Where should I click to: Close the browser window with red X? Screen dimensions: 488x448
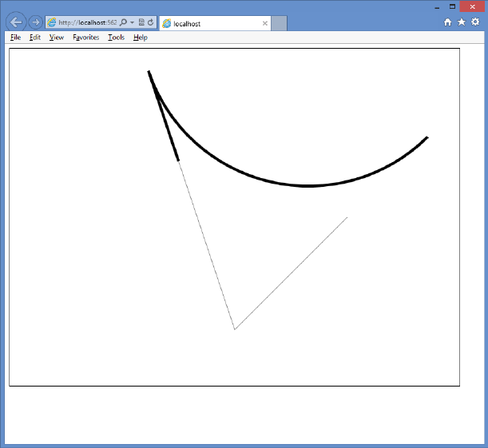pyautogui.click(x=472, y=6)
